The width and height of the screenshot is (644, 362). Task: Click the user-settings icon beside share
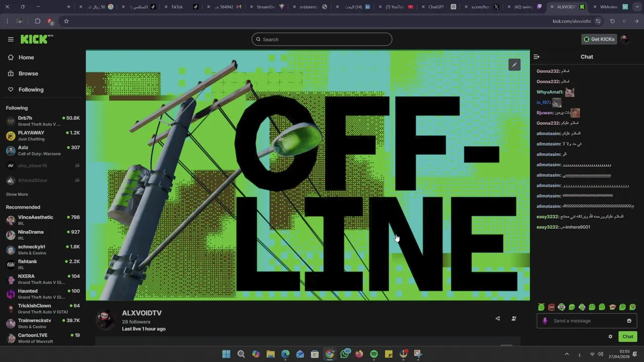pos(514,318)
